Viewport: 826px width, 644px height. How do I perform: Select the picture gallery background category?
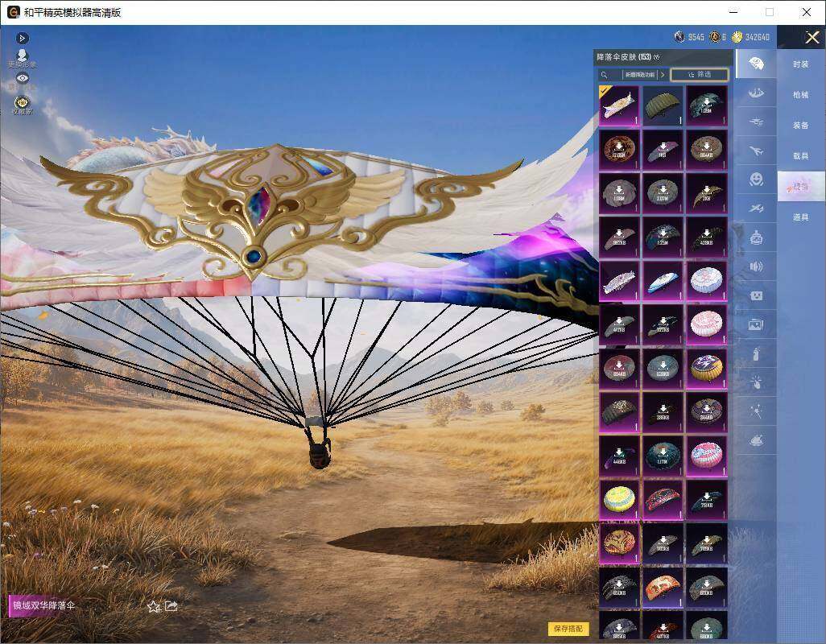tap(756, 324)
